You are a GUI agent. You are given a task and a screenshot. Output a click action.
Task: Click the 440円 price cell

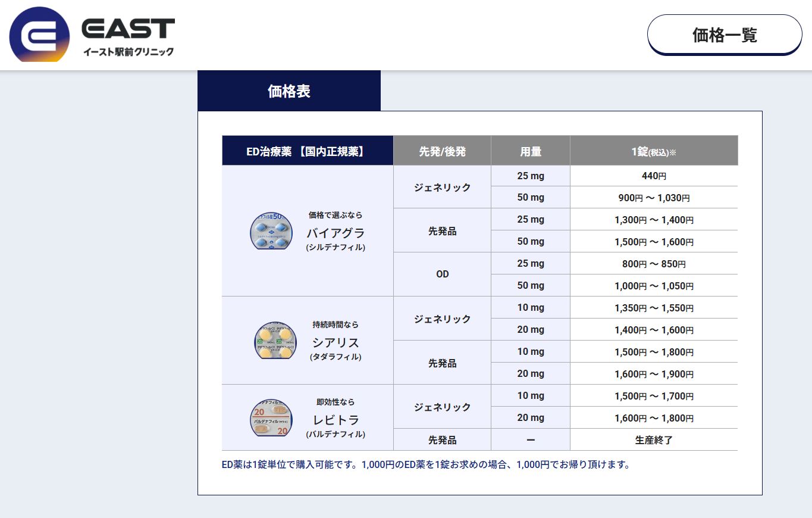pos(653,175)
